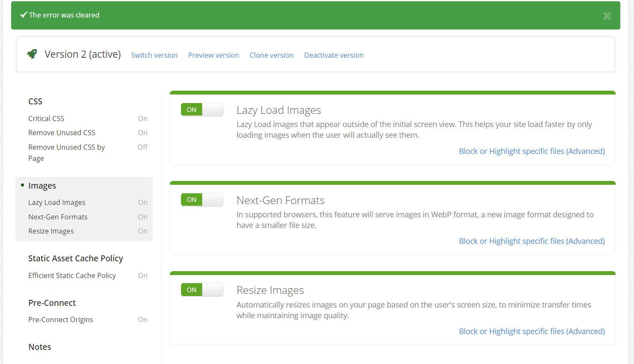The height and width of the screenshot is (364, 634).
Task: Open the CSS section in sidebar
Action: [35, 101]
